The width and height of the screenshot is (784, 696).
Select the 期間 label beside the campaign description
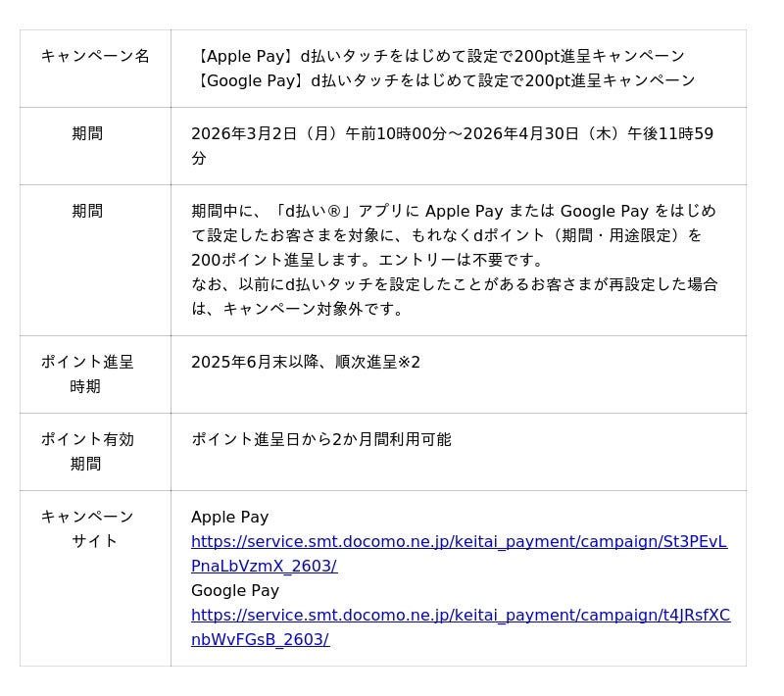click(x=87, y=212)
